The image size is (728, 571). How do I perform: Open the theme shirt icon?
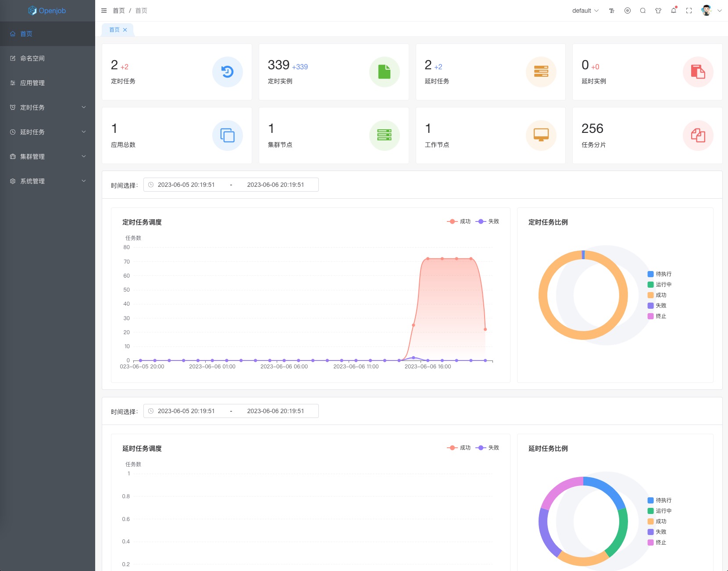pyautogui.click(x=658, y=11)
